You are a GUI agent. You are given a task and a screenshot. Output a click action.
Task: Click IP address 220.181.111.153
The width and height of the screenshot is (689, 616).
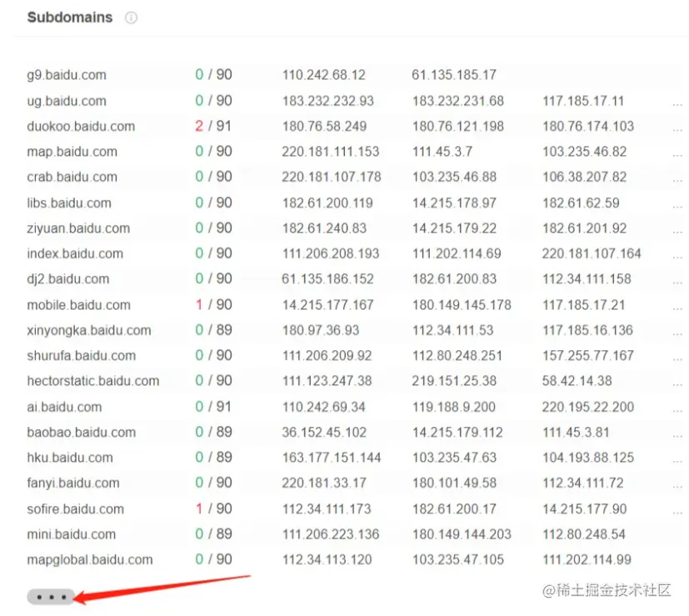click(331, 152)
